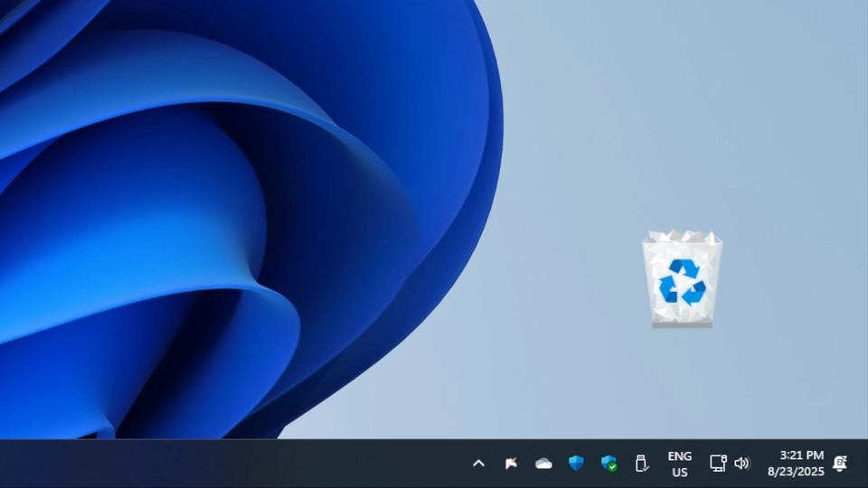Screen dimensions: 868x488
Task: Open the 3:21 PM clock and calendar
Action: point(796,463)
